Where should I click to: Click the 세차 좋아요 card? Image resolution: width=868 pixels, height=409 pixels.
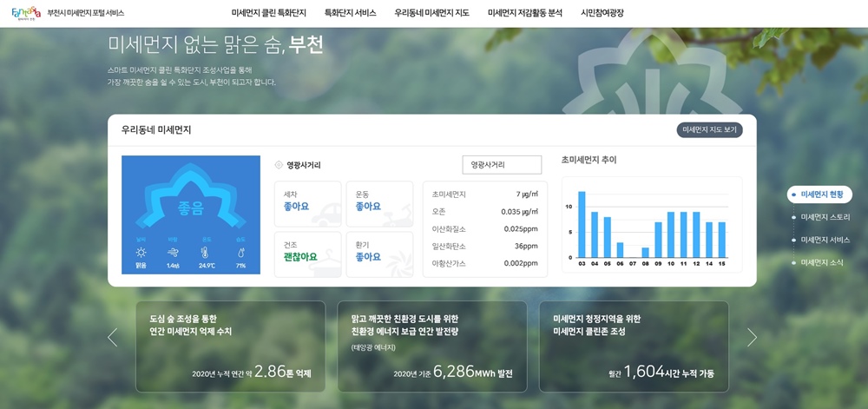pyautogui.click(x=308, y=204)
